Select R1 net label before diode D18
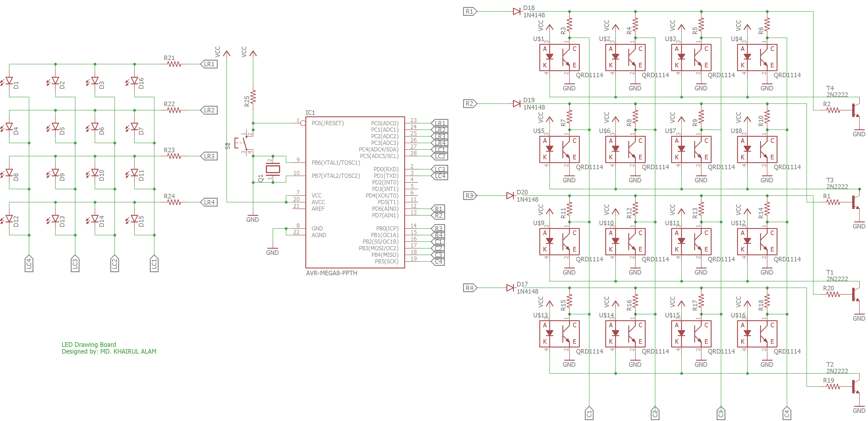The height and width of the screenshot is (421, 868). tap(470, 11)
